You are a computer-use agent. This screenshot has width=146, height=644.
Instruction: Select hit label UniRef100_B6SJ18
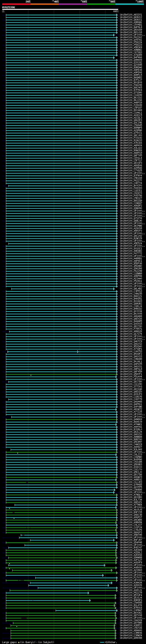coord(131,32)
